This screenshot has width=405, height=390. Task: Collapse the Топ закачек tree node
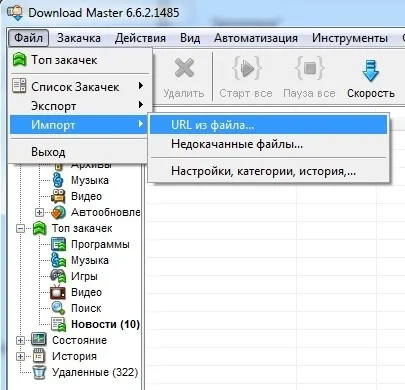coord(20,229)
